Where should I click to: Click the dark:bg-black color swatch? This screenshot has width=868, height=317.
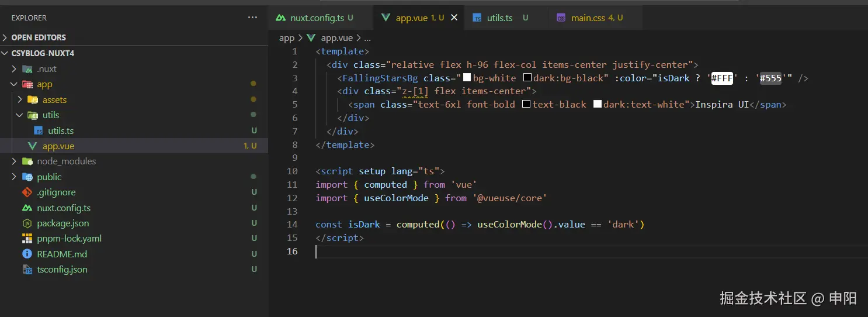[x=527, y=78]
